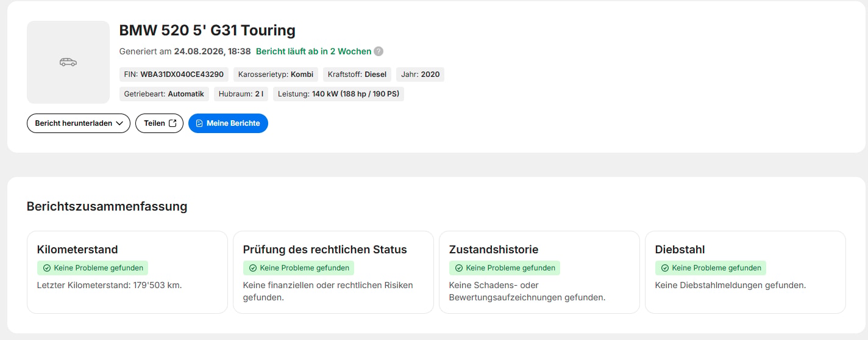Open the Bericht herunterladen dropdown
868x340 pixels.
79,123
